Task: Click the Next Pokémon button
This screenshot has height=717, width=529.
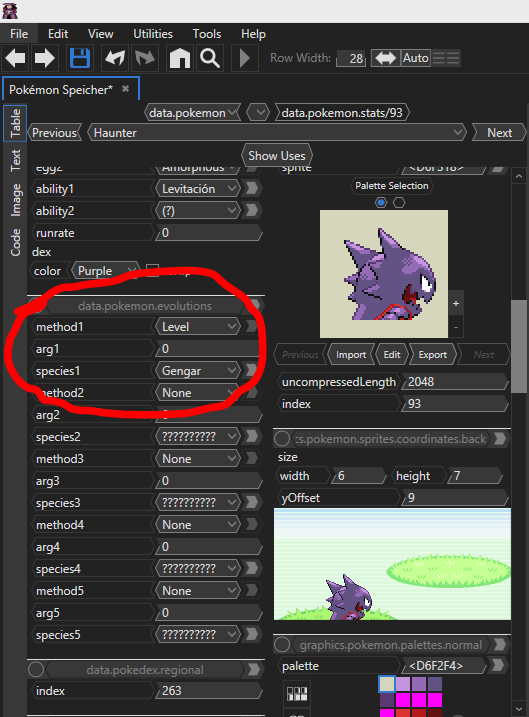Action: pos(499,133)
